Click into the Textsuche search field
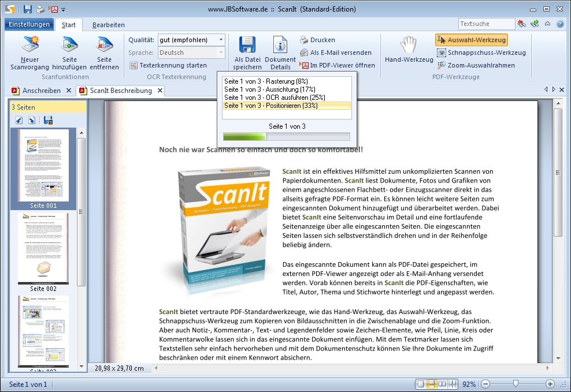This screenshot has height=392, width=571. 487,24
